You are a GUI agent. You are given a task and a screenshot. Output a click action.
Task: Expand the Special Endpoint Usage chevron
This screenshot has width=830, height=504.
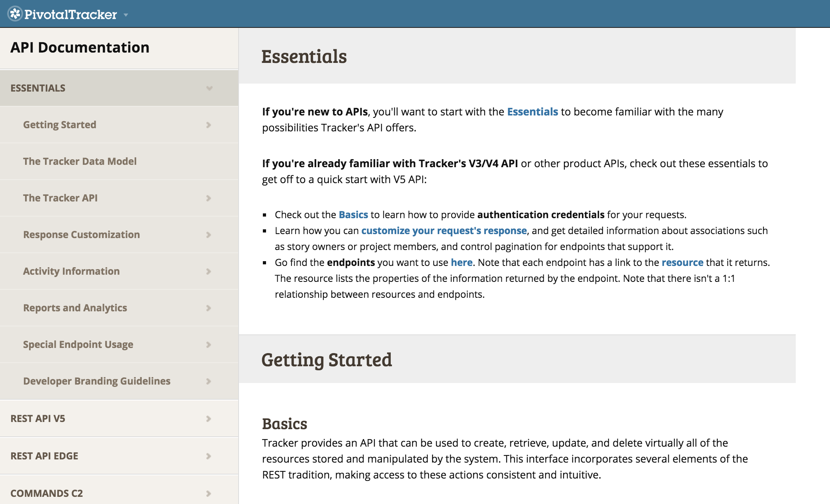click(208, 345)
